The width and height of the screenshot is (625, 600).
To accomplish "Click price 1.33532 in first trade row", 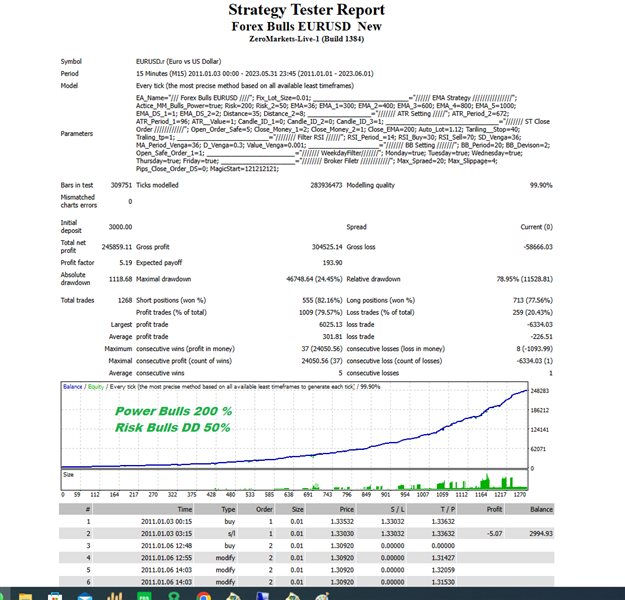I will pyautogui.click(x=342, y=521).
